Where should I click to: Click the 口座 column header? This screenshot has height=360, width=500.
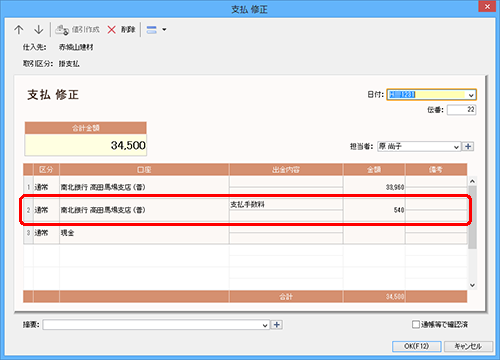pos(144,170)
